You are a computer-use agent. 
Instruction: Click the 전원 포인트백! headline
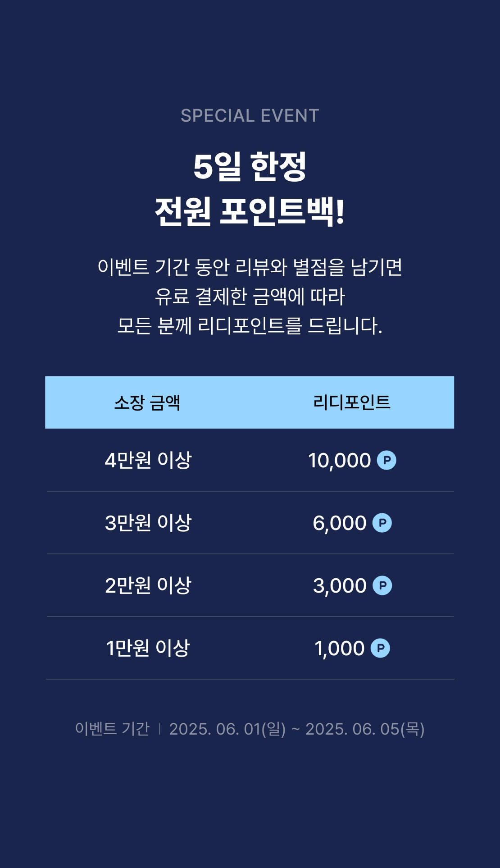coord(250,211)
